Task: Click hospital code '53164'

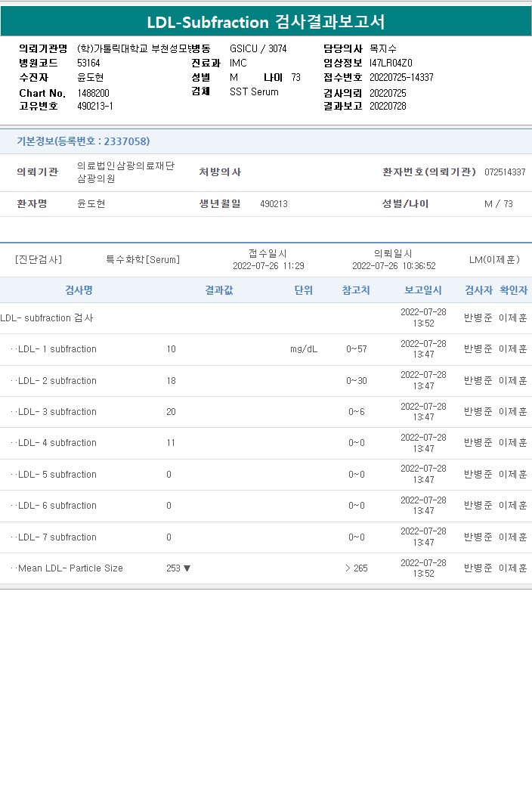Action: tap(88, 63)
